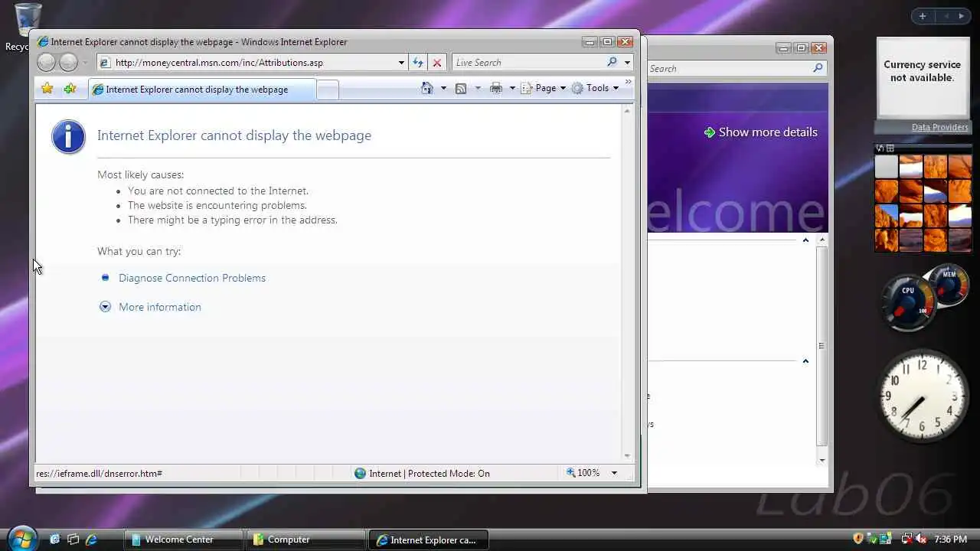This screenshot has width=980, height=551.
Task: Expand the Print options dropdown arrow
Action: [512, 88]
